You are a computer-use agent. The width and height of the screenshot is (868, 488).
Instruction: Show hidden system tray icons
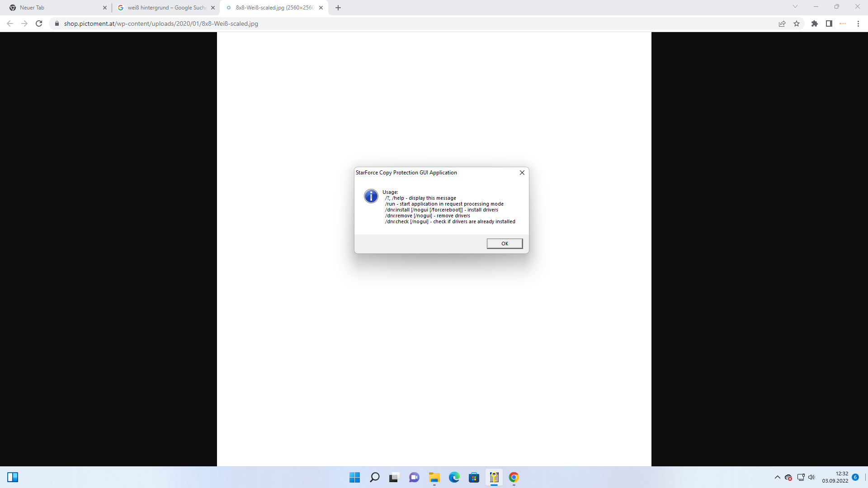coord(778,477)
